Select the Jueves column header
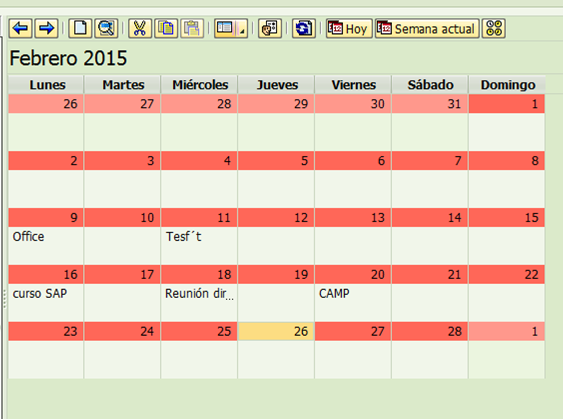 (276, 85)
